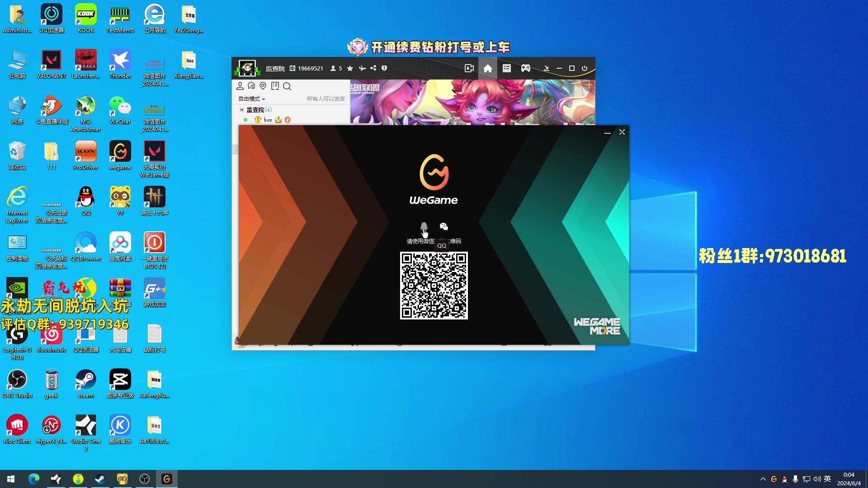Open the volume control in system tray

click(x=817, y=479)
